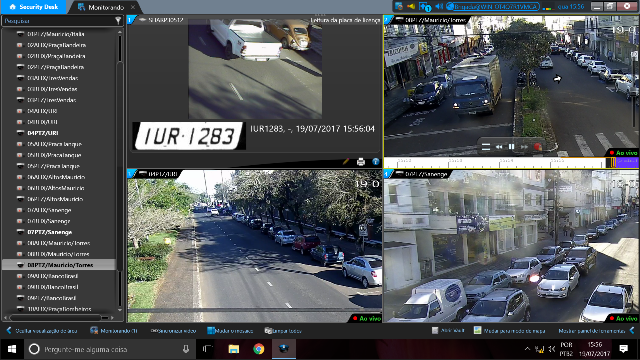The image size is (640, 360).
Task: Select tile 3 number badge
Action: coord(130,174)
